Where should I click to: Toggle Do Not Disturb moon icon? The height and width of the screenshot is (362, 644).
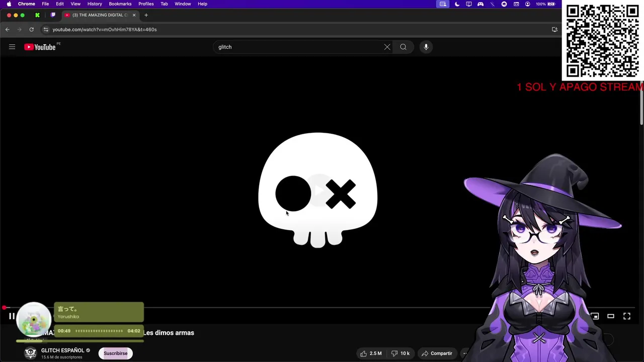pyautogui.click(x=457, y=4)
